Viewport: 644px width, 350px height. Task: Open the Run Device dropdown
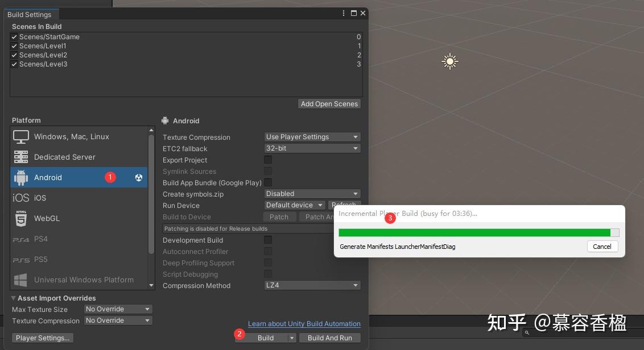coord(295,205)
